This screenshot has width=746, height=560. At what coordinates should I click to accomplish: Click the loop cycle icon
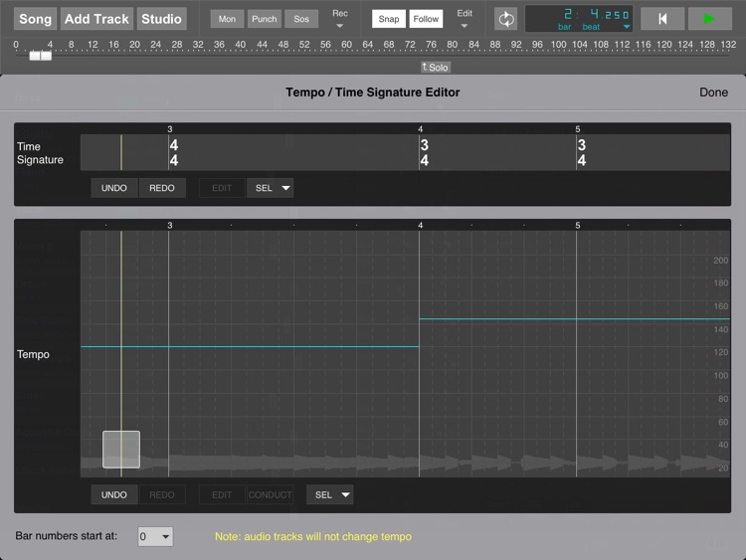click(505, 20)
